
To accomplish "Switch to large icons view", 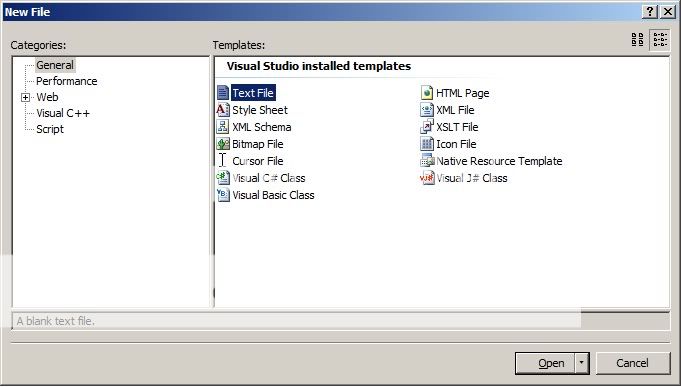I will [638, 40].
